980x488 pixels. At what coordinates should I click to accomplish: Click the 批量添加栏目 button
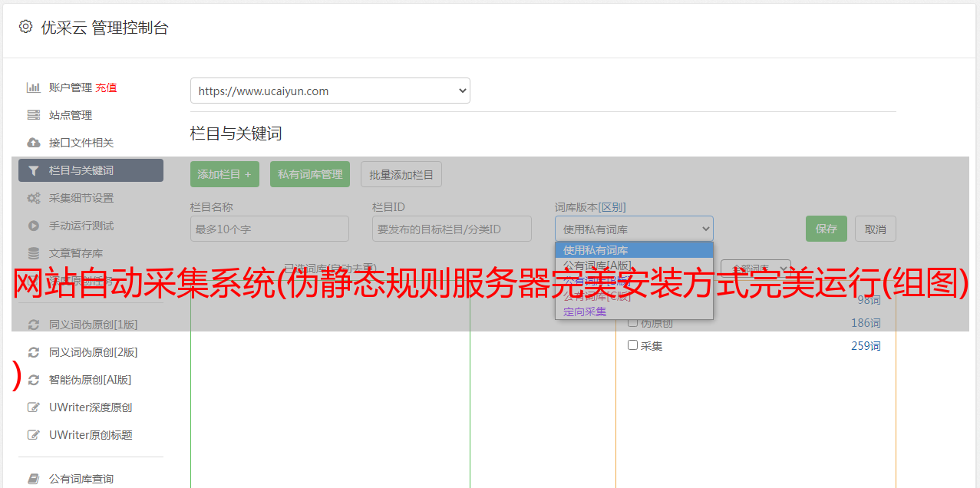coord(401,174)
